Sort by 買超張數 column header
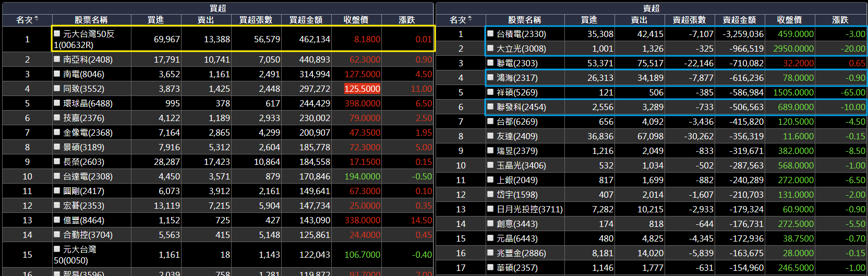868x276 pixels. (x=256, y=20)
